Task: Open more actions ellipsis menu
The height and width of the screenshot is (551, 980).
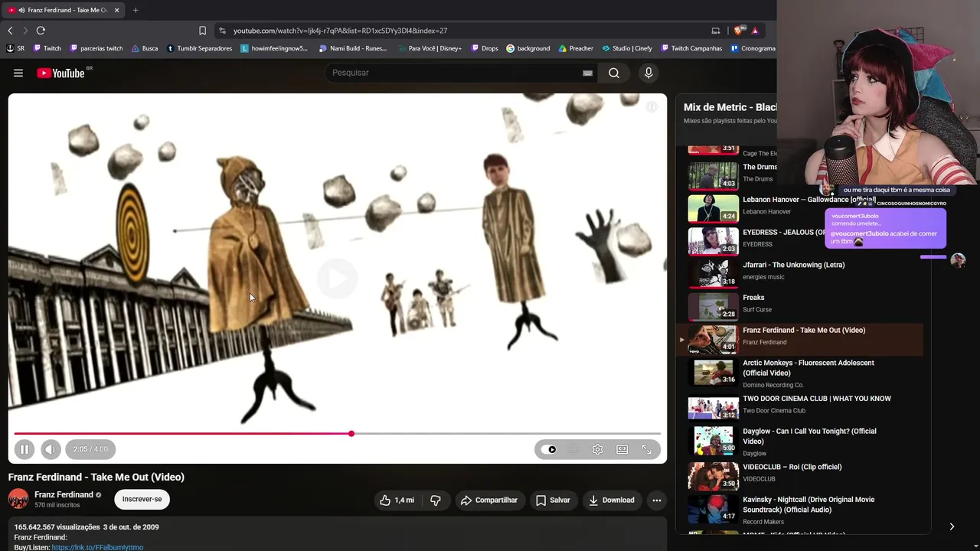Action: tap(656, 500)
